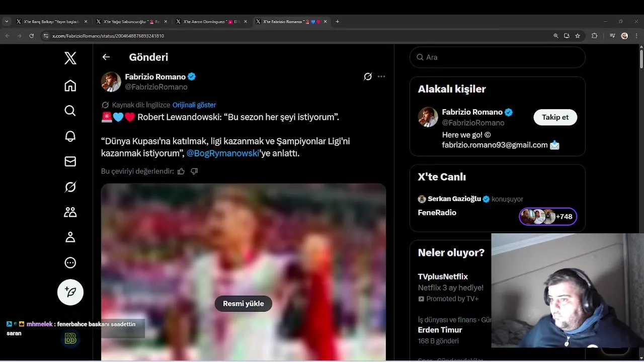This screenshot has height=362, width=644.
Task: Switch to Barış Balkay browser tab
Action: coord(52,22)
